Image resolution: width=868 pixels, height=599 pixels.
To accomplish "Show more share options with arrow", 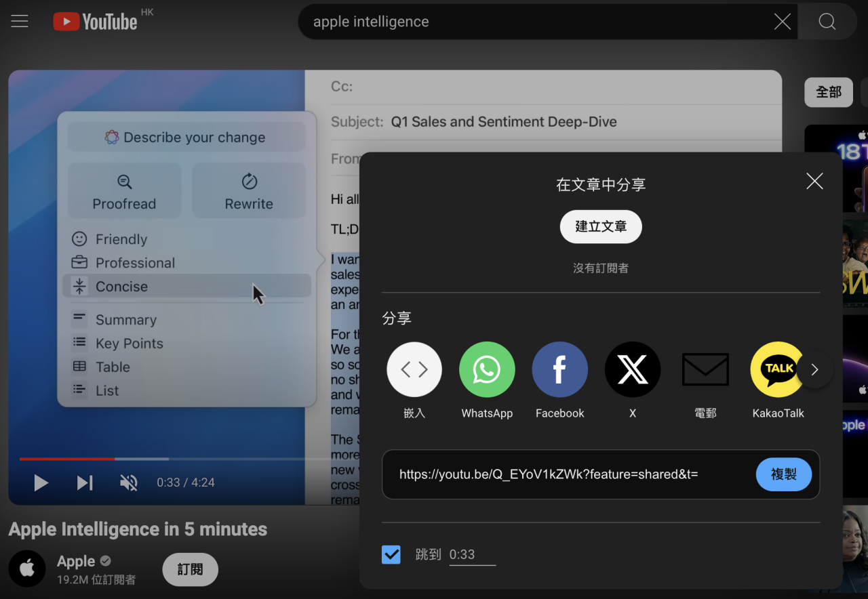I will [x=814, y=370].
